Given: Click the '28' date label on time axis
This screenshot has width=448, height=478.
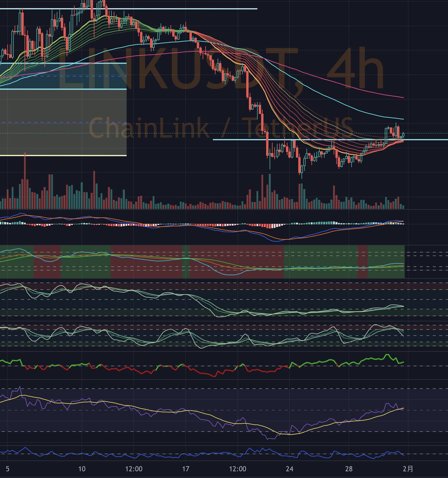Looking at the screenshot, I should coord(349,469).
